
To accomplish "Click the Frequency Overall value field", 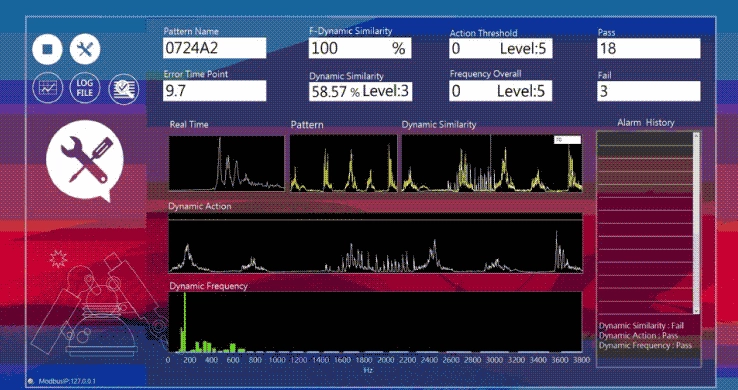I will pyautogui.click(x=500, y=91).
